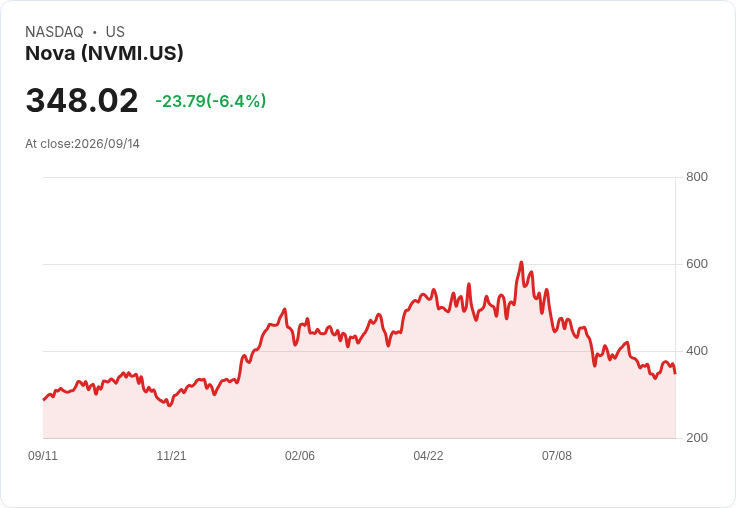Viewport: 736px width, 508px height.
Task: Click the last point of the price line
Action: click(675, 373)
